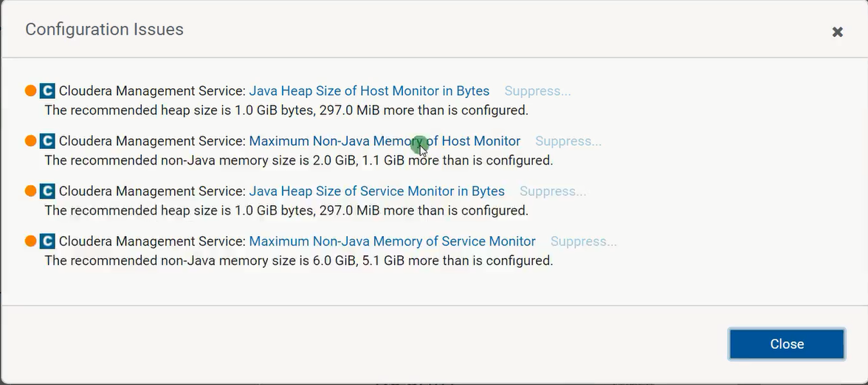
Task: Open Maximum Non-Java Memory of Service Monitor link
Action: click(x=392, y=241)
